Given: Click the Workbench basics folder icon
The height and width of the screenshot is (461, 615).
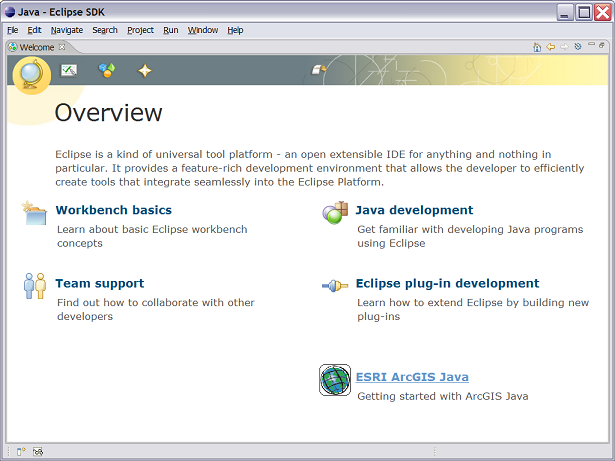Looking at the screenshot, I should pos(34,213).
